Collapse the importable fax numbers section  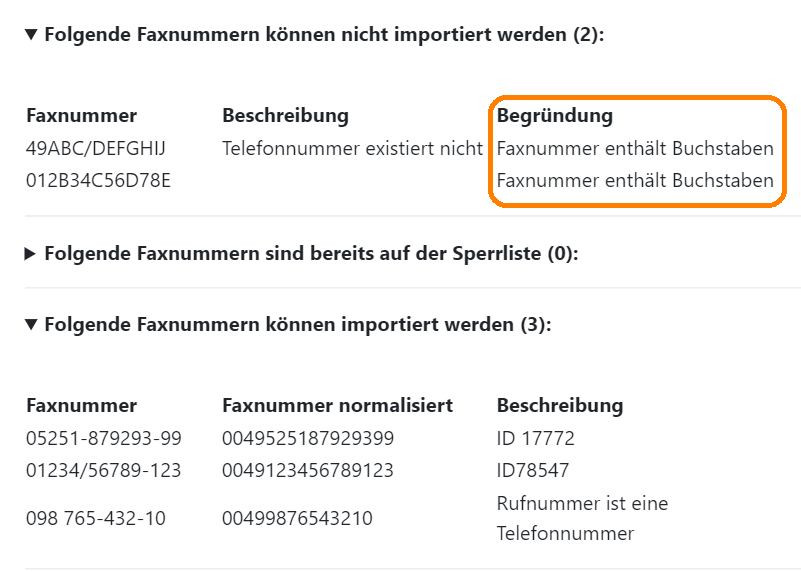31,324
